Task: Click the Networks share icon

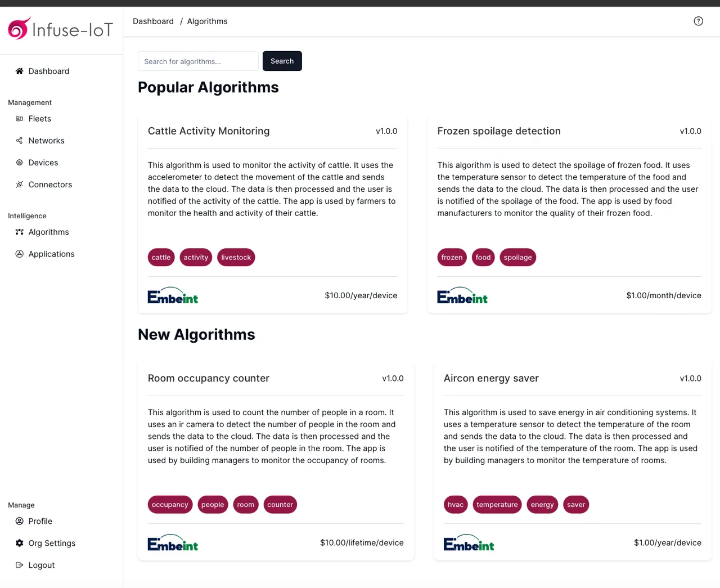Action: coord(19,141)
